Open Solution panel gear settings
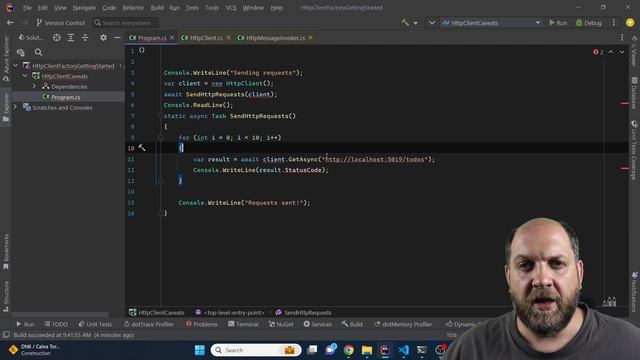The image size is (640, 360). click(103, 38)
